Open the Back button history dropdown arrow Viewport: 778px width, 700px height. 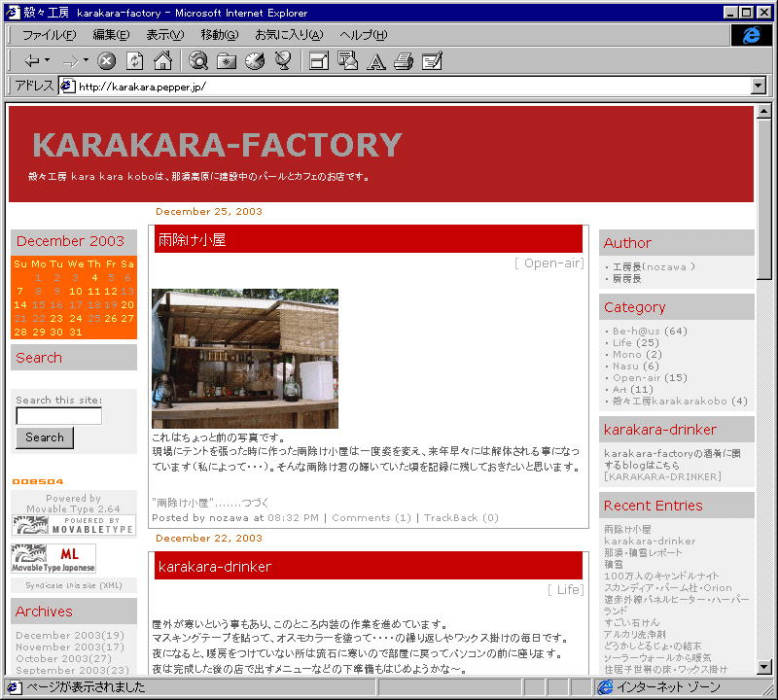tap(47, 60)
